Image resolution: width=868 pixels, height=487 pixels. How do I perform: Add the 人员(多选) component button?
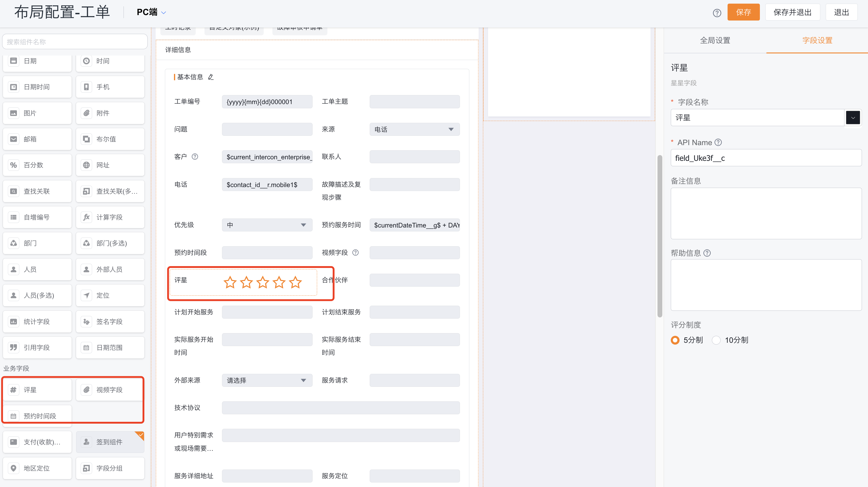tap(37, 295)
